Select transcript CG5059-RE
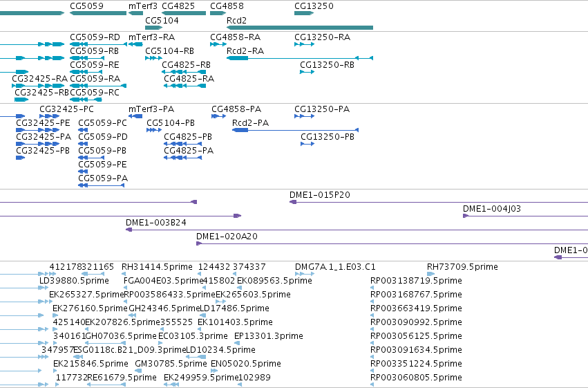The width and height of the screenshot is (588, 388). click(86, 72)
